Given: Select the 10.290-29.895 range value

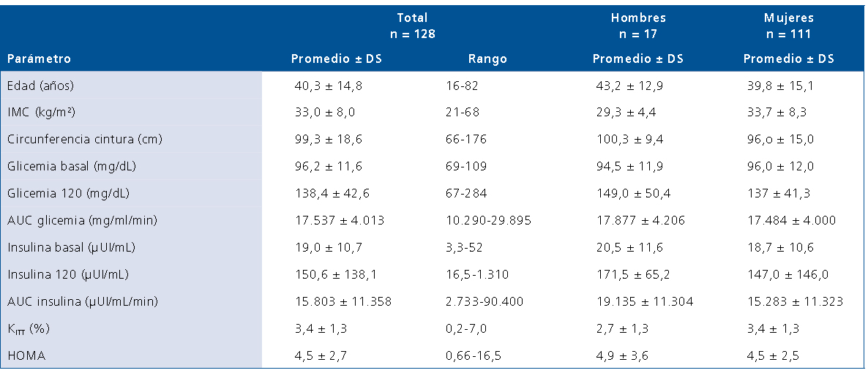Looking at the screenshot, I should [489, 220].
